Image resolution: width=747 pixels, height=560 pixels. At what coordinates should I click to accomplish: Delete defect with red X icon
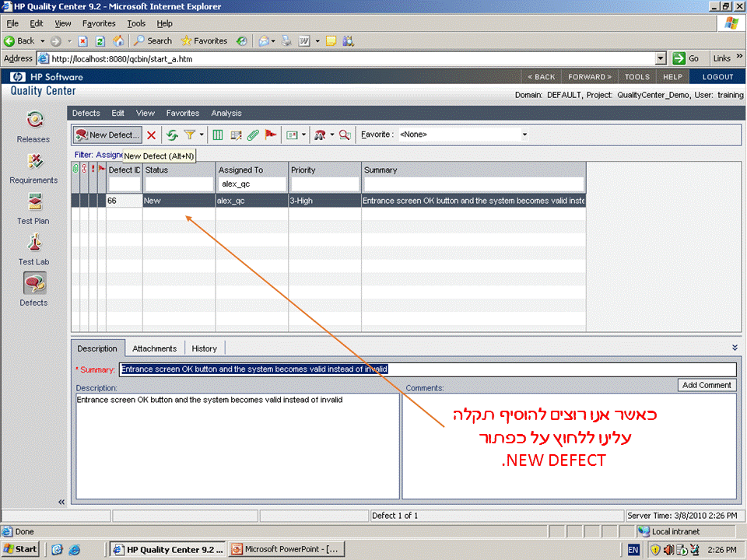[152, 135]
